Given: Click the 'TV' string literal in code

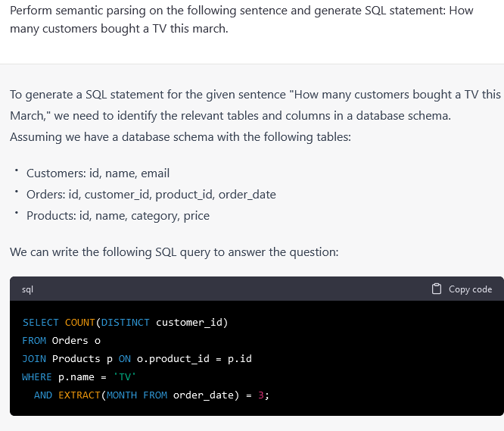Looking at the screenshot, I should [122, 377].
